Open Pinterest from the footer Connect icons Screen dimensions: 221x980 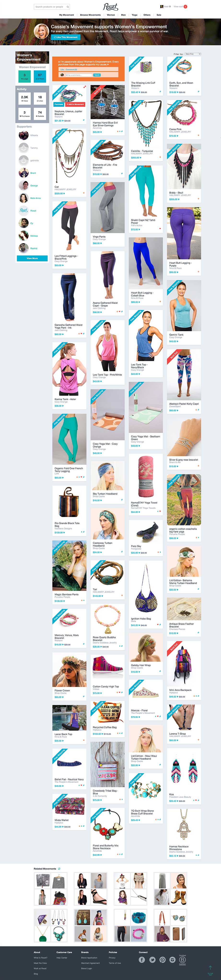(x=162, y=959)
